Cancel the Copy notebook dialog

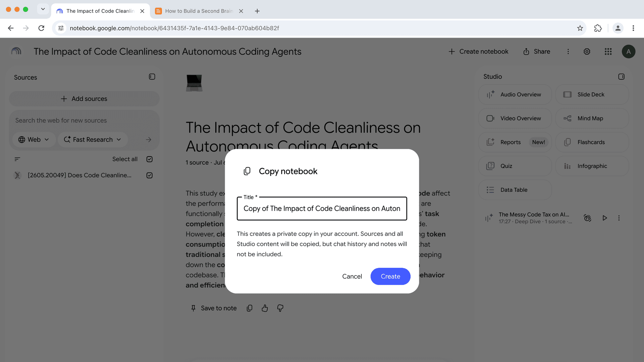(352, 276)
